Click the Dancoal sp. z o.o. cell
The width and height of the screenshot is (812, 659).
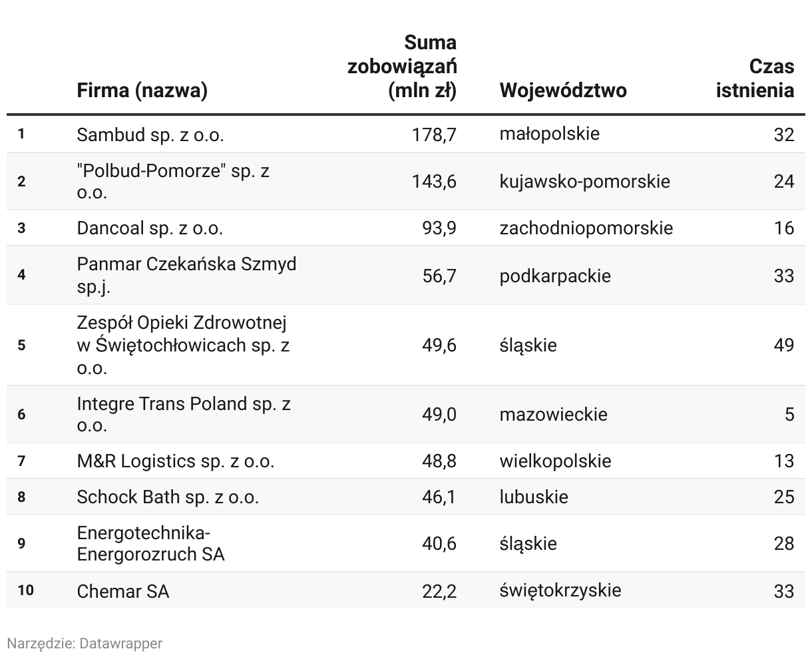150,228
